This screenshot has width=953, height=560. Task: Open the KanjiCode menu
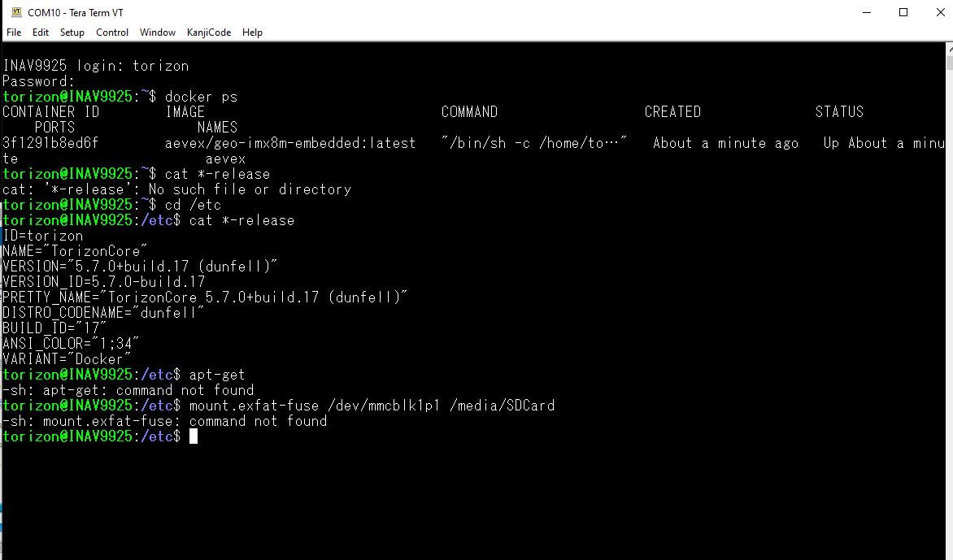click(x=209, y=33)
